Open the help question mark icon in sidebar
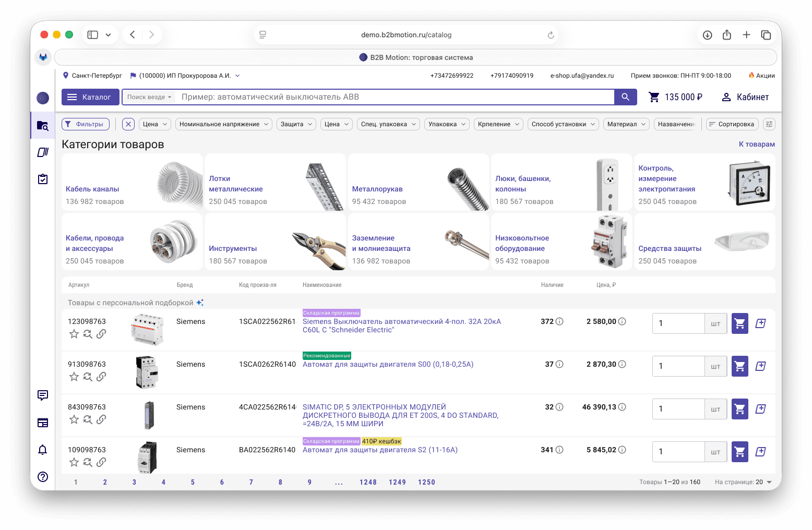 coord(43,477)
